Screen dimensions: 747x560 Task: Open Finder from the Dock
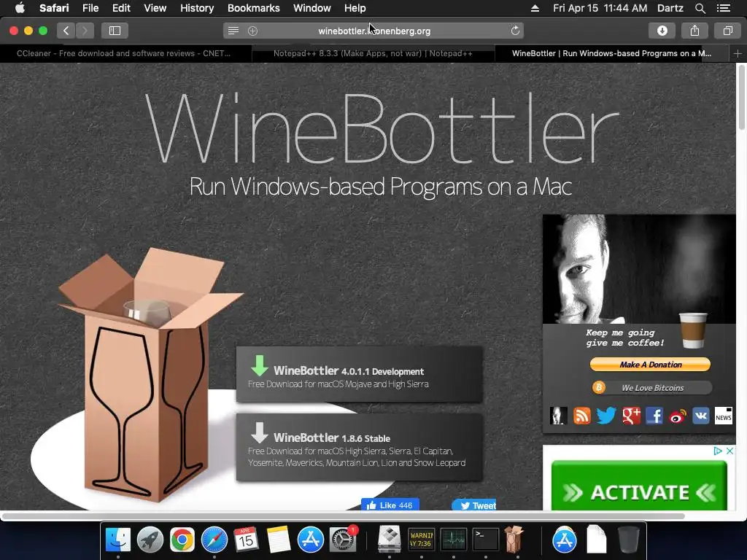[x=117, y=540]
